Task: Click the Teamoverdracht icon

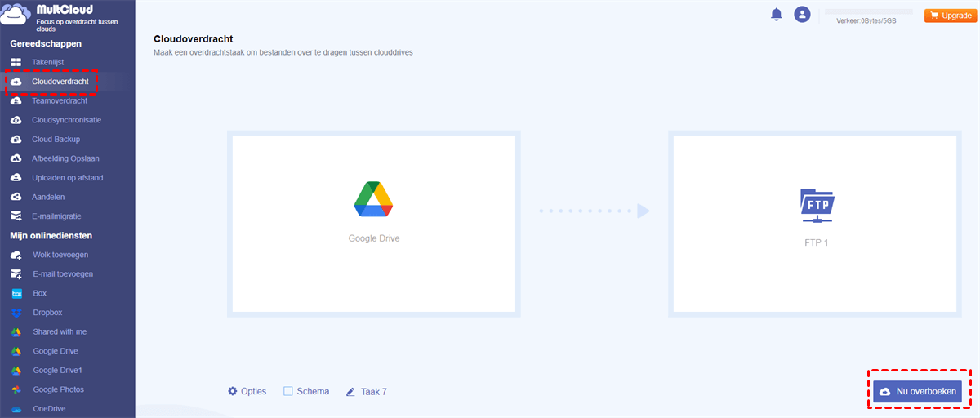Action: click(16, 100)
